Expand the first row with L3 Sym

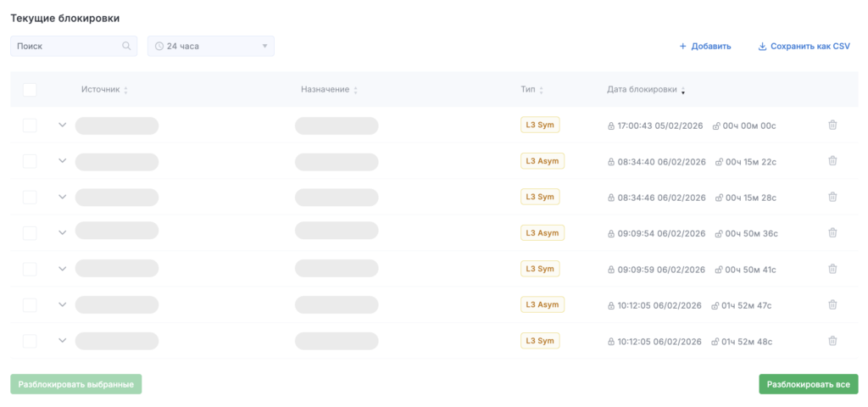click(62, 125)
